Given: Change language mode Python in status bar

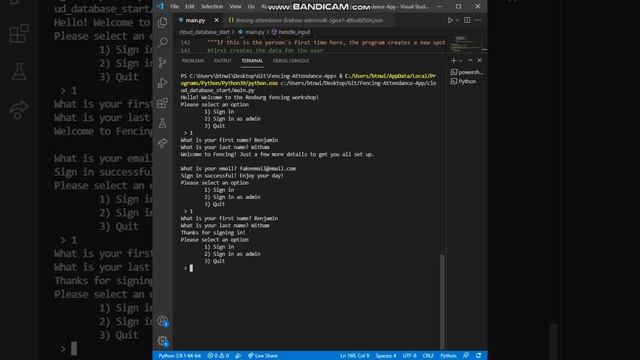Looking at the screenshot, I should coord(448,356).
